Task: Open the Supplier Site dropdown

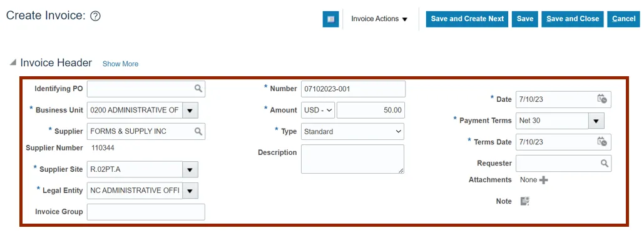Action: click(x=190, y=169)
